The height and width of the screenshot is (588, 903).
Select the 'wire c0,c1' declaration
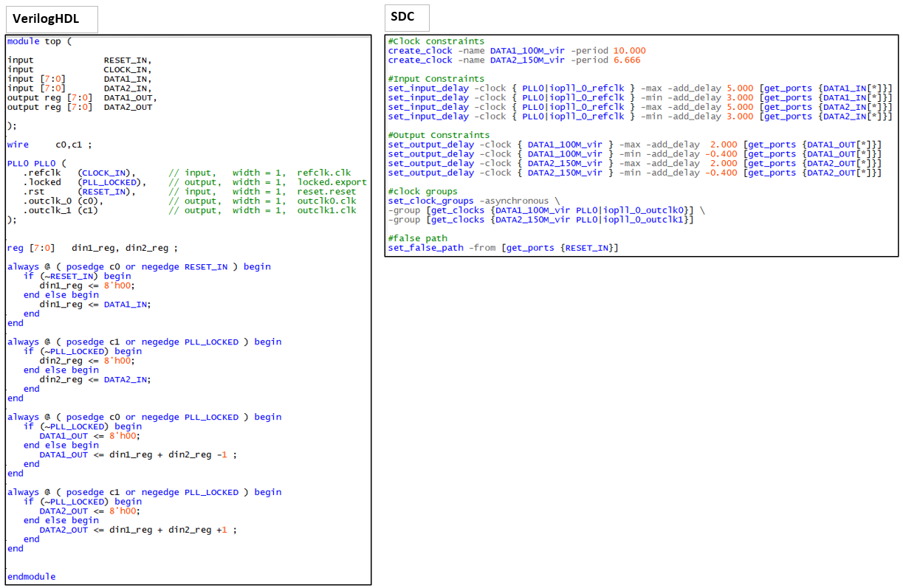49,145
